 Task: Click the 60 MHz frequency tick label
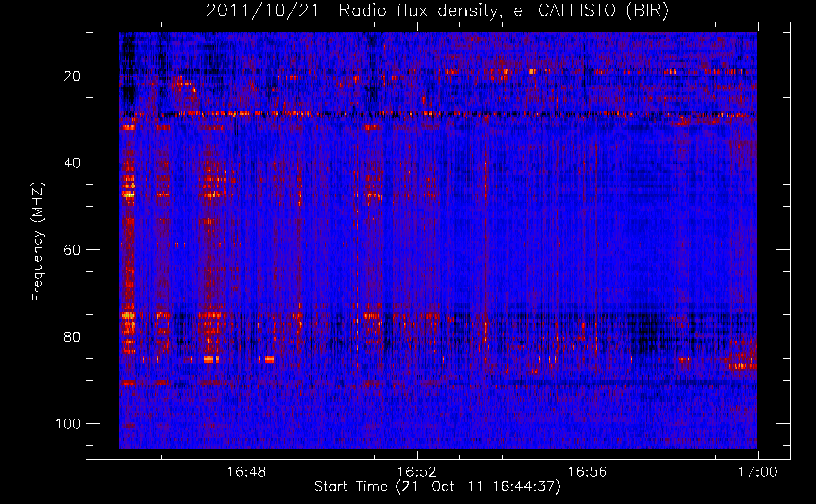point(73,250)
